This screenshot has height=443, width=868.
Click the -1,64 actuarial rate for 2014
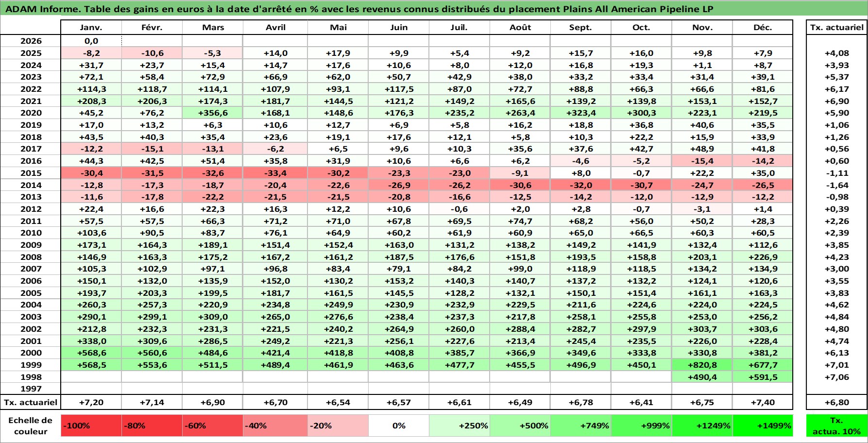(x=836, y=185)
